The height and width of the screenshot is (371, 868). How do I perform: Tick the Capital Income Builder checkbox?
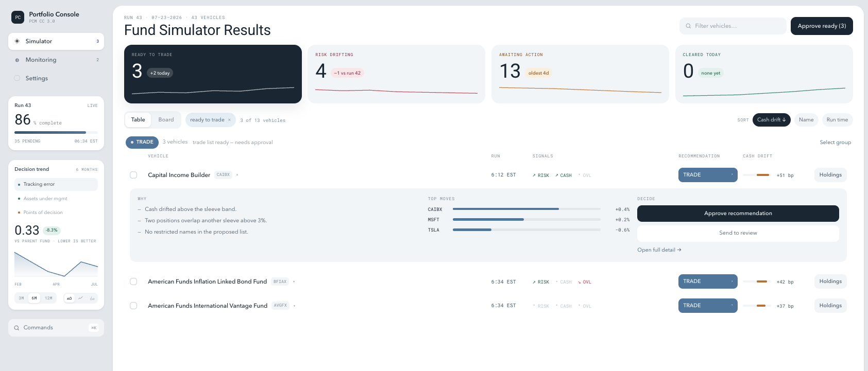[x=133, y=175]
